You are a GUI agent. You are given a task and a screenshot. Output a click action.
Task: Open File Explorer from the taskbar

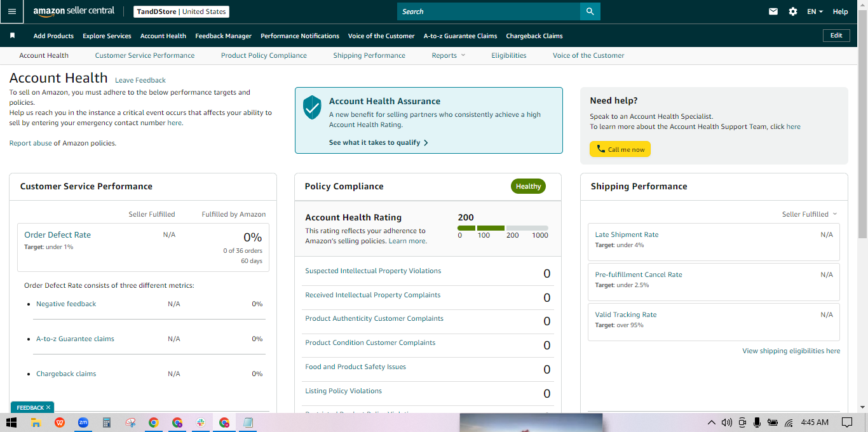(36, 422)
